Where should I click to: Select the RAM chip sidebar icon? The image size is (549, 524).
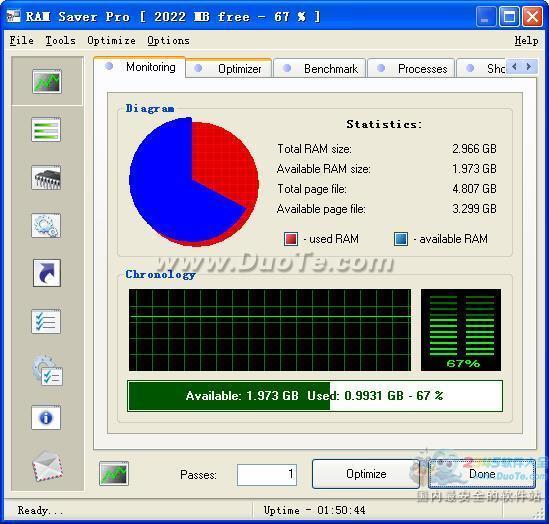click(46, 177)
